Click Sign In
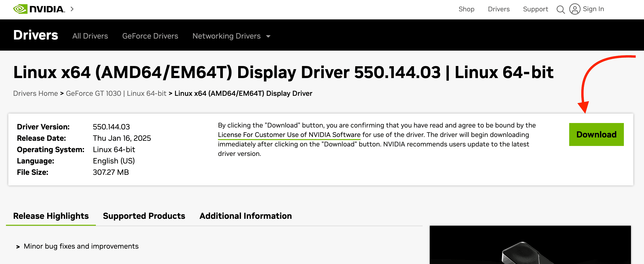Image resolution: width=644 pixels, height=264 pixels. point(594,9)
